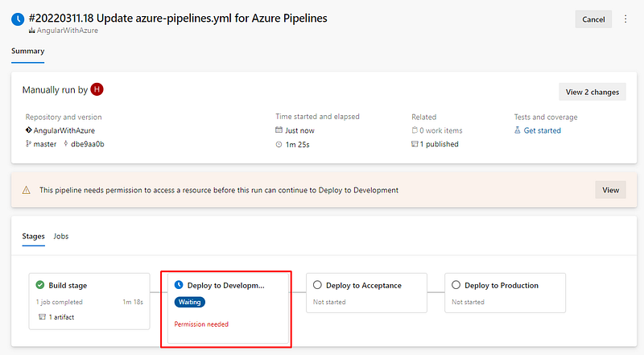Click the Waiting status badge
This screenshot has height=355, width=644.
click(190, 302)
